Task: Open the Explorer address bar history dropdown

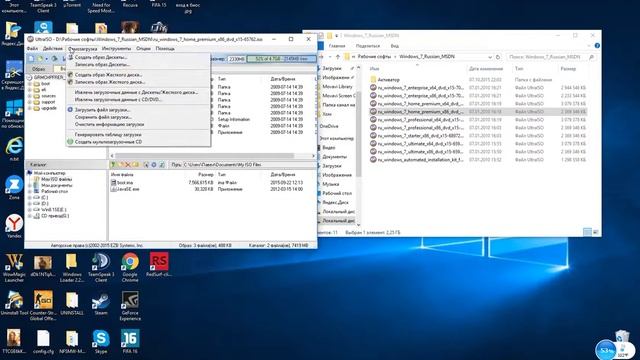Action: [x=490, y=57]
